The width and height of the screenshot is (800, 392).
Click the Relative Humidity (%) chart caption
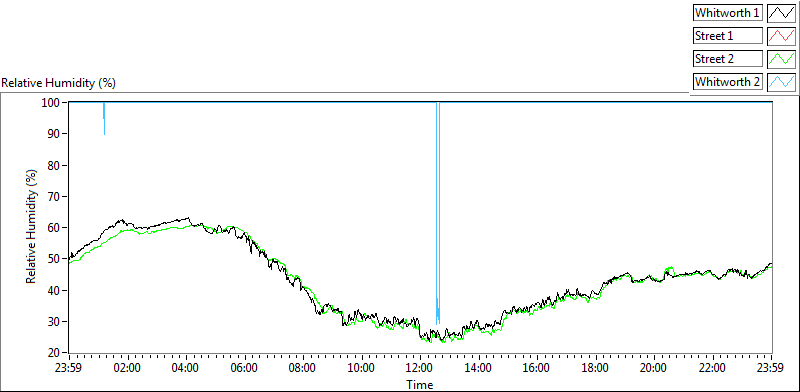pos(59,83)
